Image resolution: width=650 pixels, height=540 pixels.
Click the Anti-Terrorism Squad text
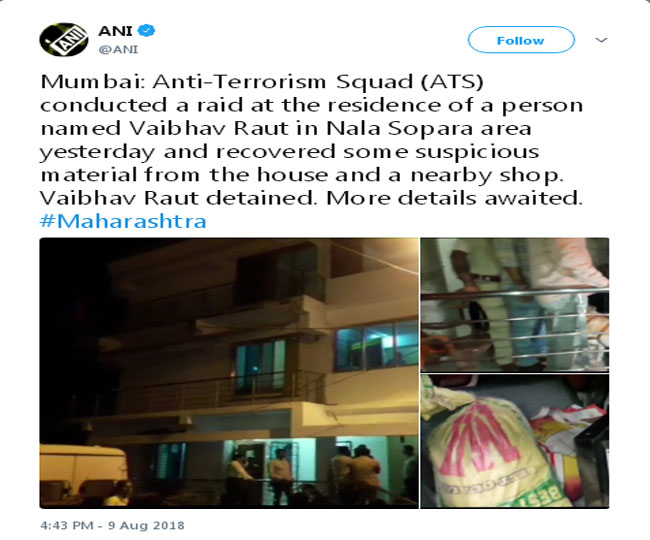click(x=283, y=82)
